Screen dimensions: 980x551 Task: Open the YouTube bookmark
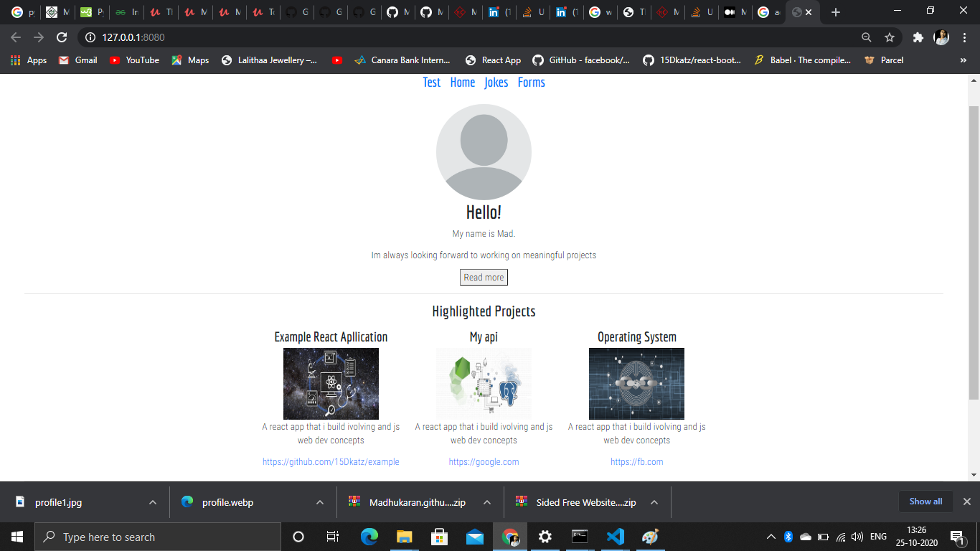134,60
